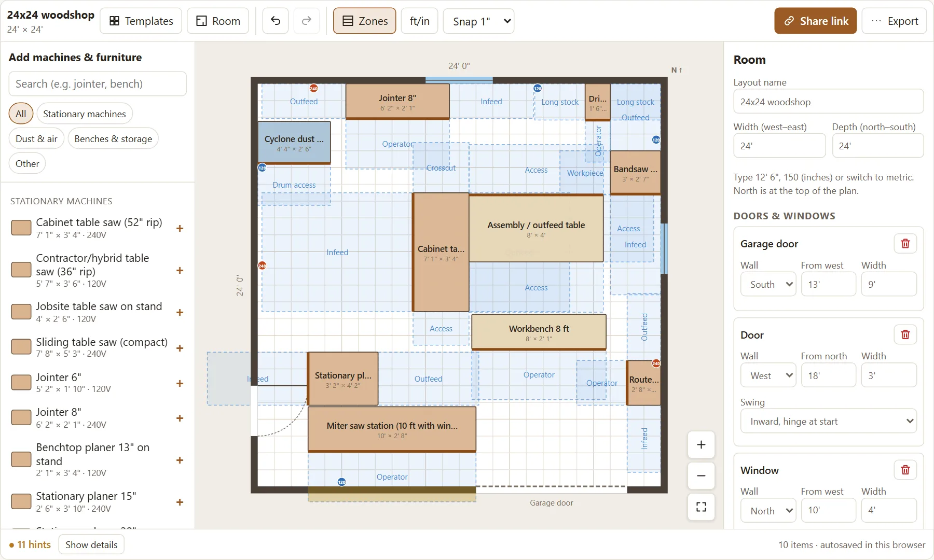Add Cabinet table saw (52" rip)
Screen dimensions: 934x560
click(x=180, y=228)
